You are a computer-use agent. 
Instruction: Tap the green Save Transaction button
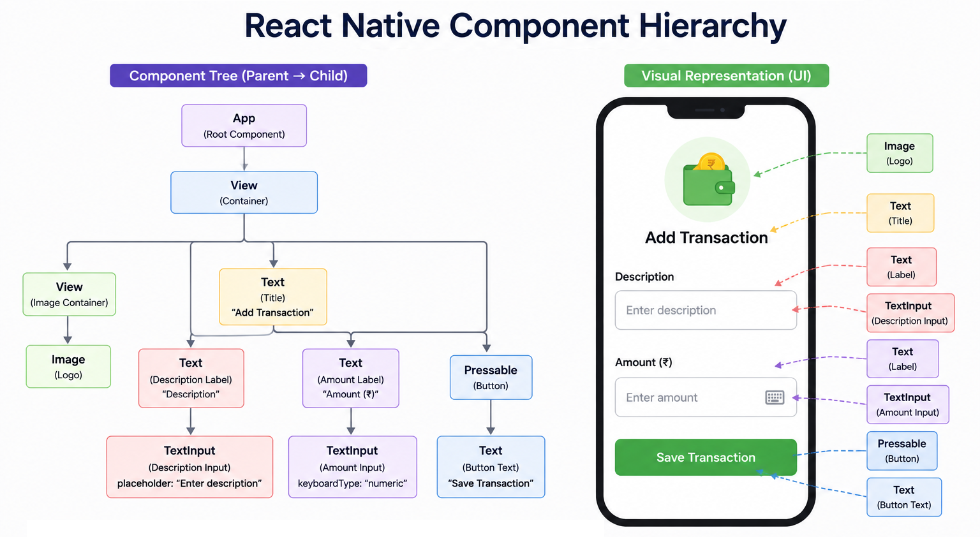[706, 457]
